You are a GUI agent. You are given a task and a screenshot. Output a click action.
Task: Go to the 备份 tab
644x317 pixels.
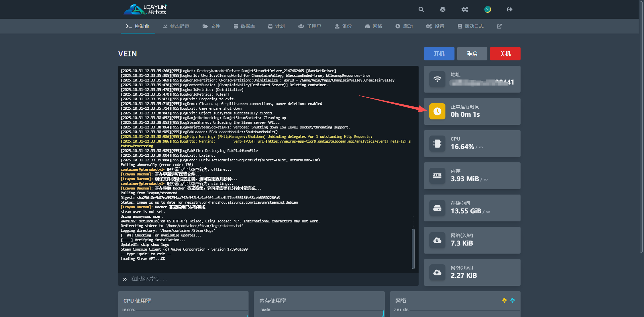click(343, 26)
